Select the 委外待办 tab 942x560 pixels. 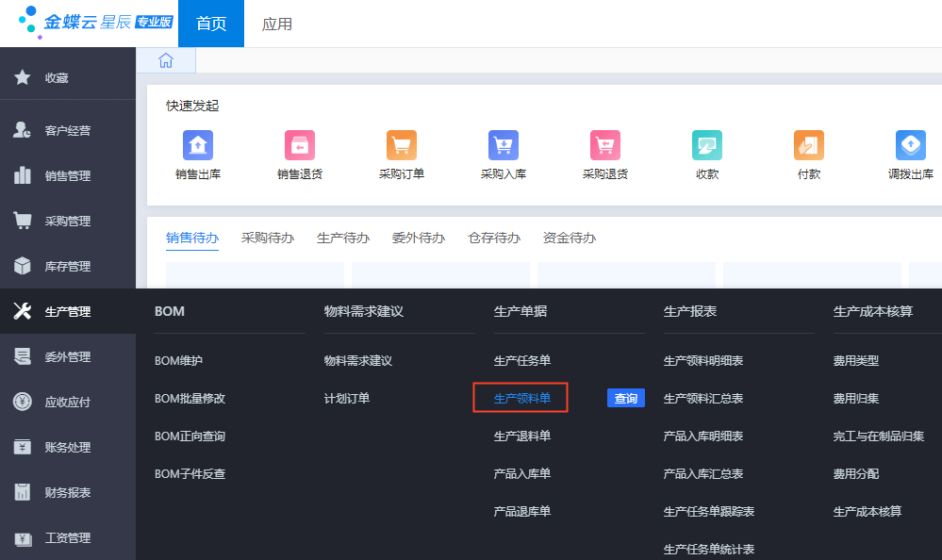(418, 238)
